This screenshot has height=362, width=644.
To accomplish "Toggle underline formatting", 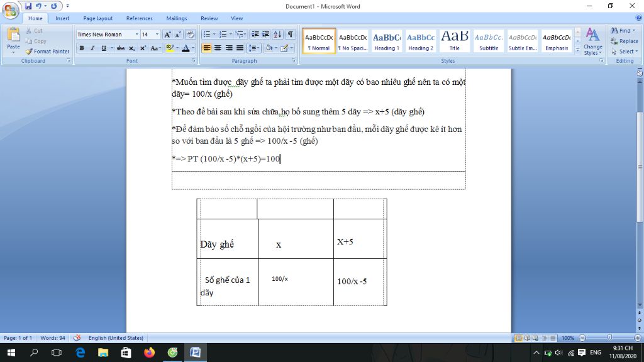I will click(x=104, y=48).
